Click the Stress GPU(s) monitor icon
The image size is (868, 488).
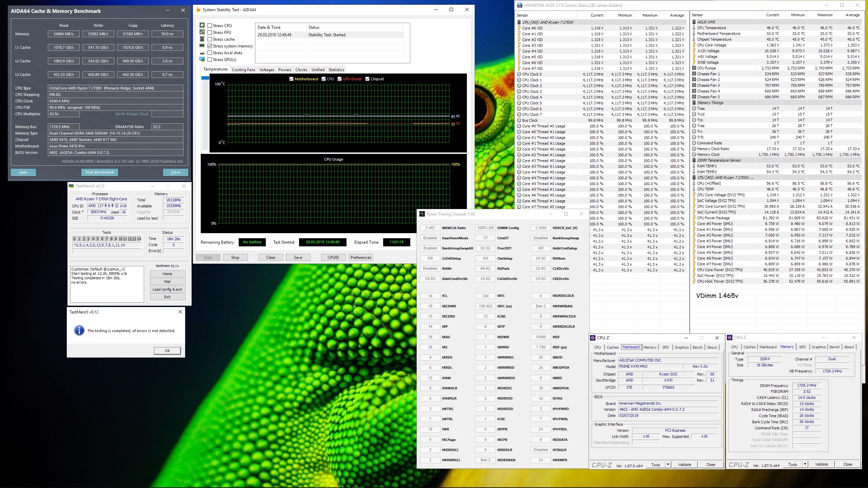point(202,59)
